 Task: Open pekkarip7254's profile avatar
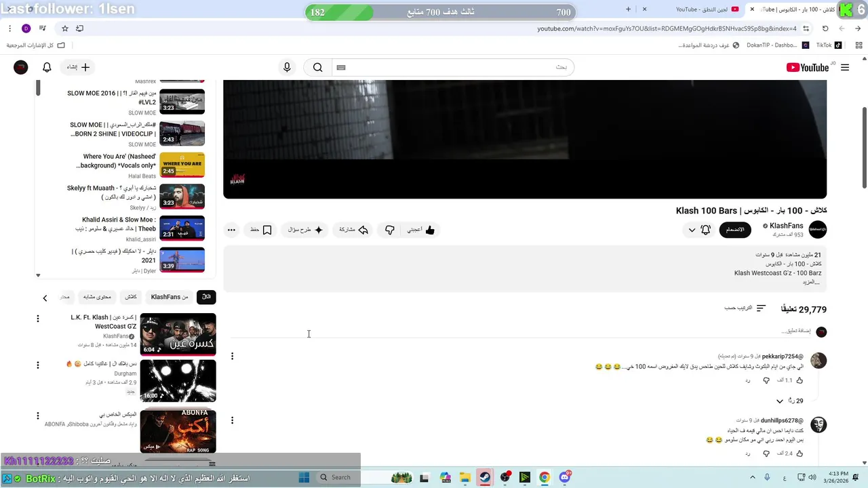point(818,361)
